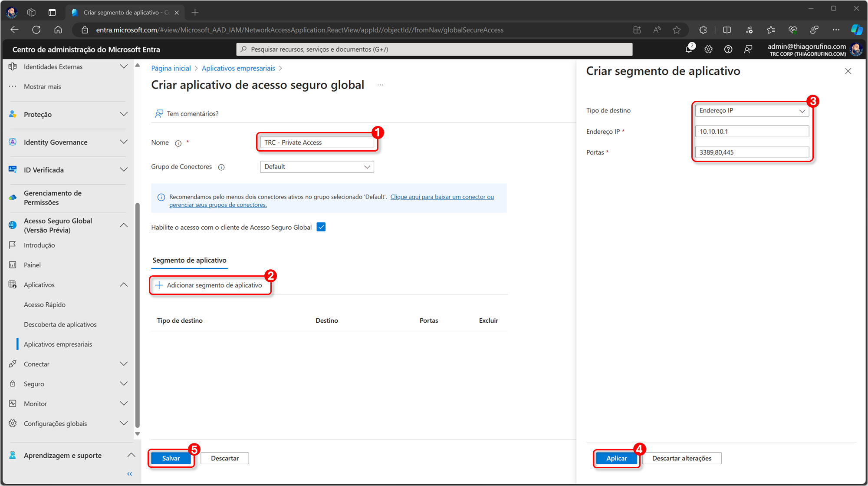Screen dimensions: 868x486
Task: Click info icon next to Grupo de Conectores
Action: coord(221,167)
